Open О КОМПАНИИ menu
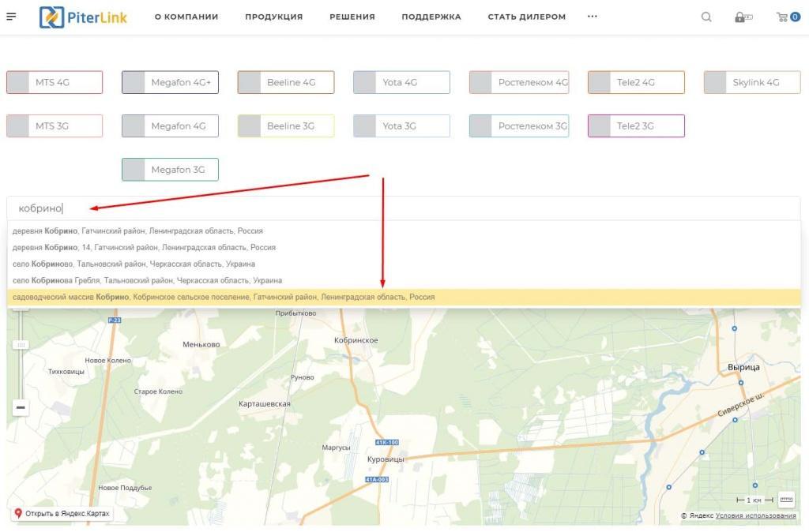Image resolution: width=809 pixels, height=532 pixels. pos(186,17)
